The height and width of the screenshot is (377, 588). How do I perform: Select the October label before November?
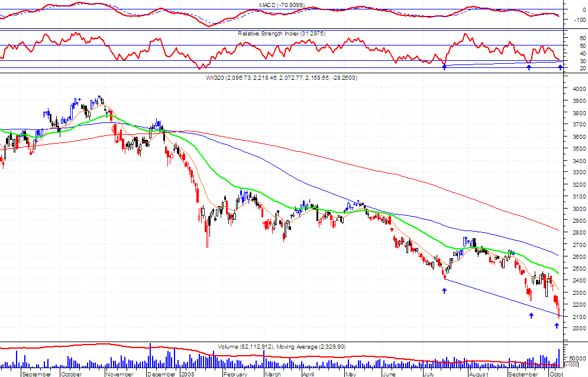(x=71, y=374)
